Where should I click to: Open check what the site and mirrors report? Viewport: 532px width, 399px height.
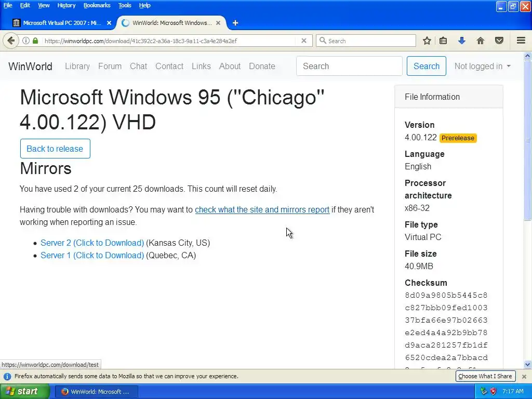[262, 210]
